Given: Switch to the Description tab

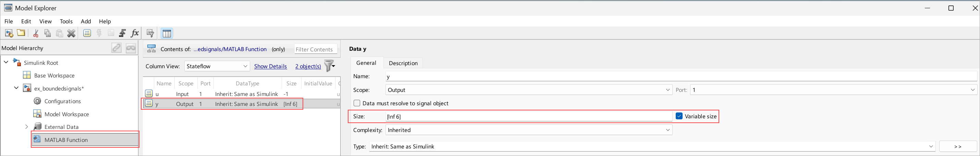Looking at the screenshot, I should pos(403,63).
